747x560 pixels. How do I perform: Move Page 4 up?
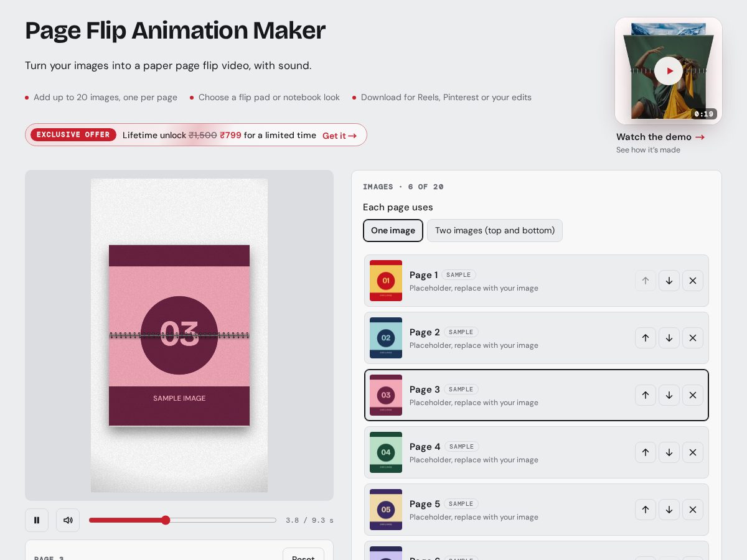[x=646, y=452]
